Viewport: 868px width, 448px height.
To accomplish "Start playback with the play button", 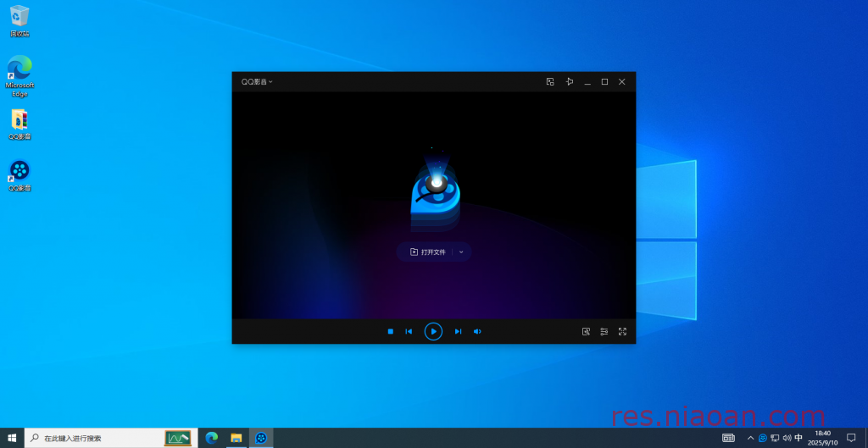I will coord(433,331).
